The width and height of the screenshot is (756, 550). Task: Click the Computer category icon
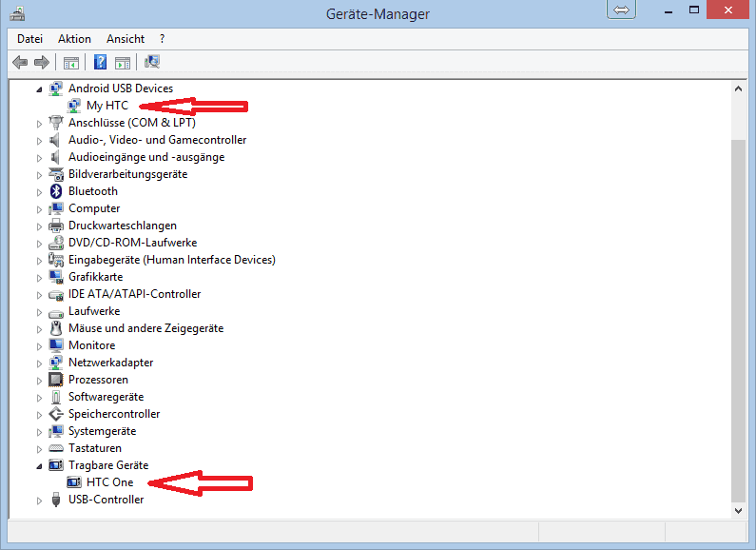(x=56, y=208)
